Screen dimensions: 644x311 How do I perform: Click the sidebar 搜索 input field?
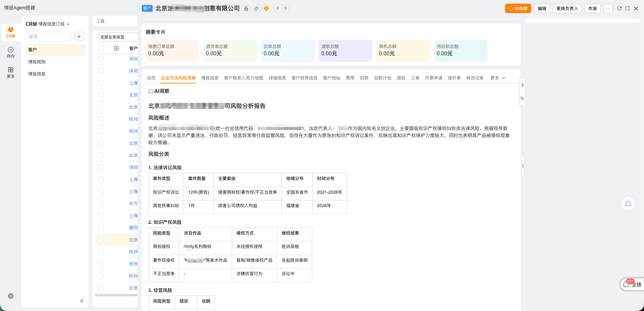(48, 37)
